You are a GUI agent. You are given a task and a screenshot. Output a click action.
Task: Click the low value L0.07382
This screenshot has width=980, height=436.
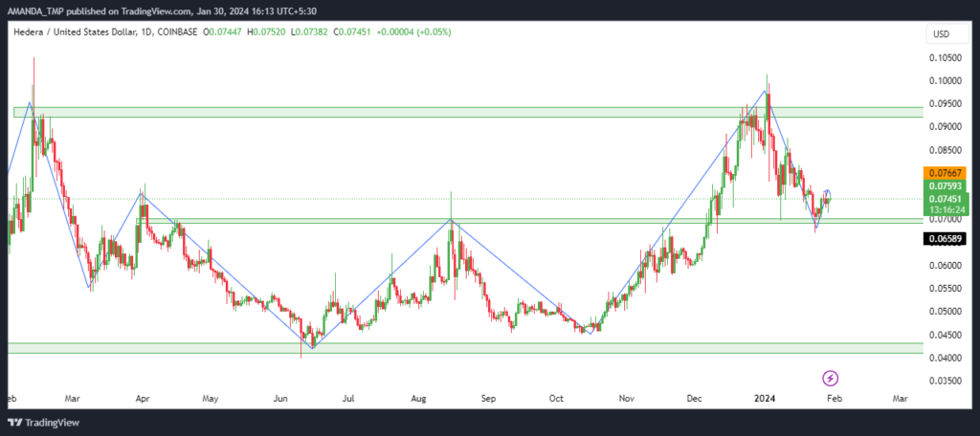point(309,32)
